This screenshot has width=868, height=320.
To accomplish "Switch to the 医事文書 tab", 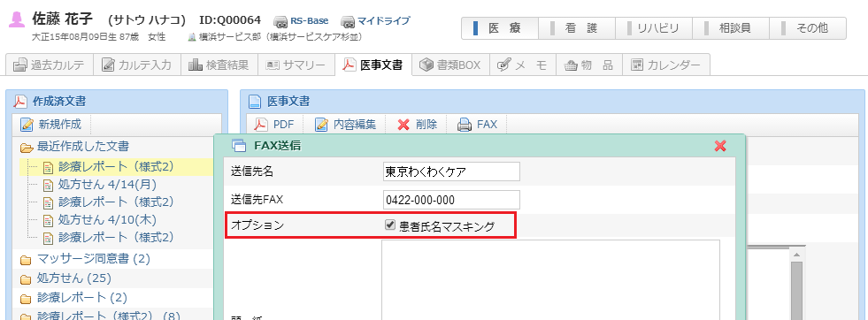I will (x=373, y=65).
